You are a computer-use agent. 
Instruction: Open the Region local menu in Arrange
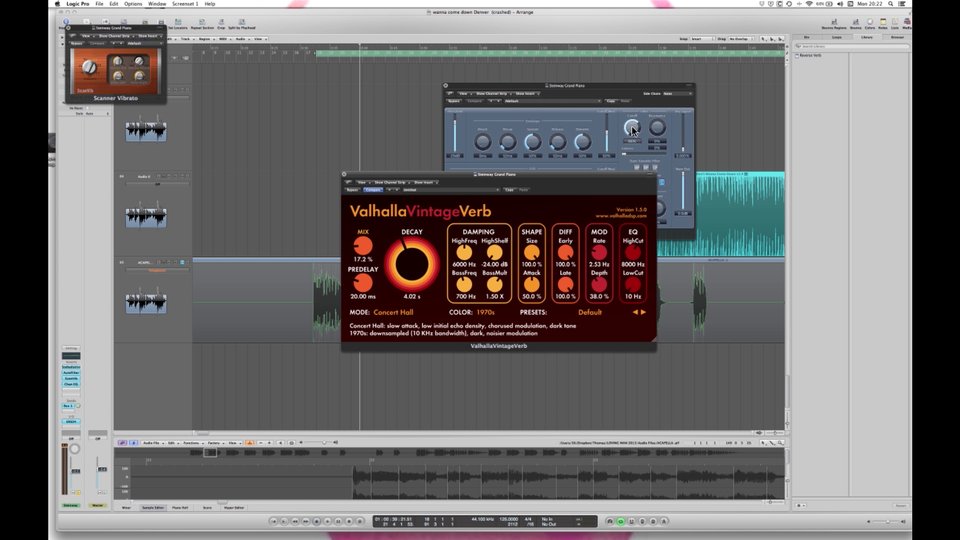[205, 39]
